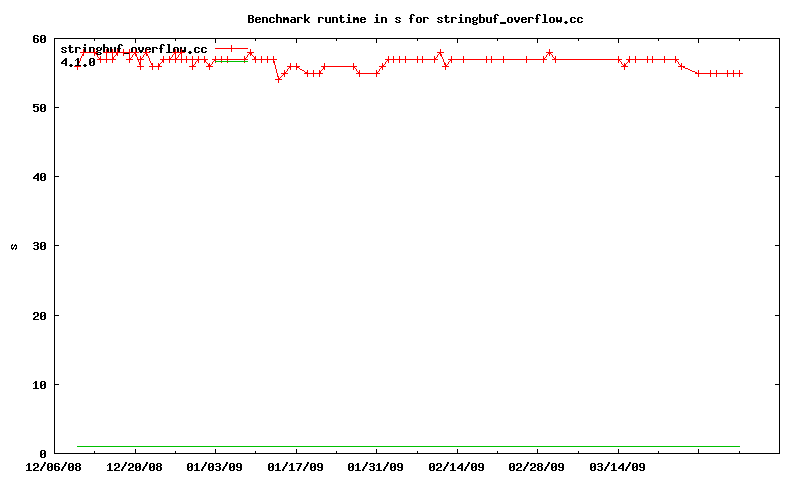Click the 12/20/08 x-axis date
The width and height of the screenshot is (800, 480).
(x=134, y=466)
